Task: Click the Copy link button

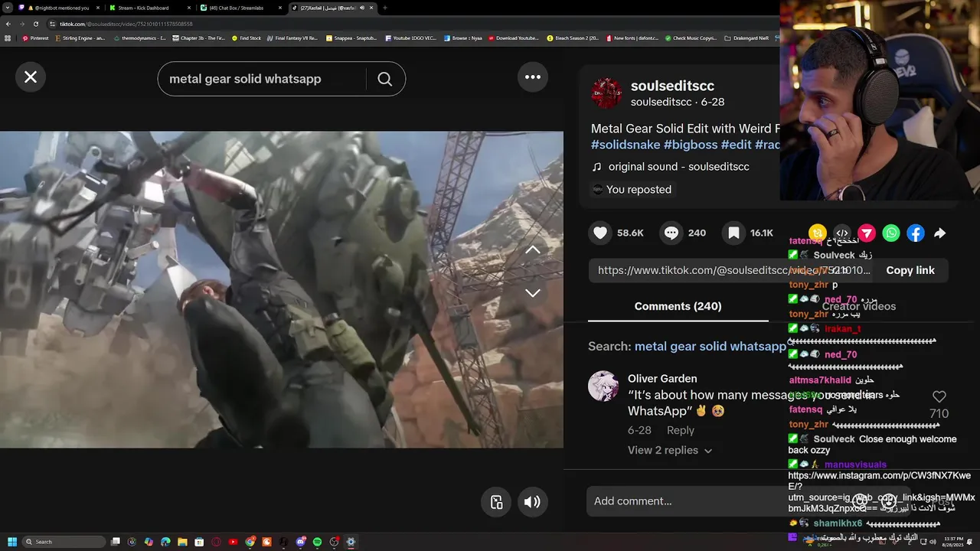Action: tap(910, 270)
